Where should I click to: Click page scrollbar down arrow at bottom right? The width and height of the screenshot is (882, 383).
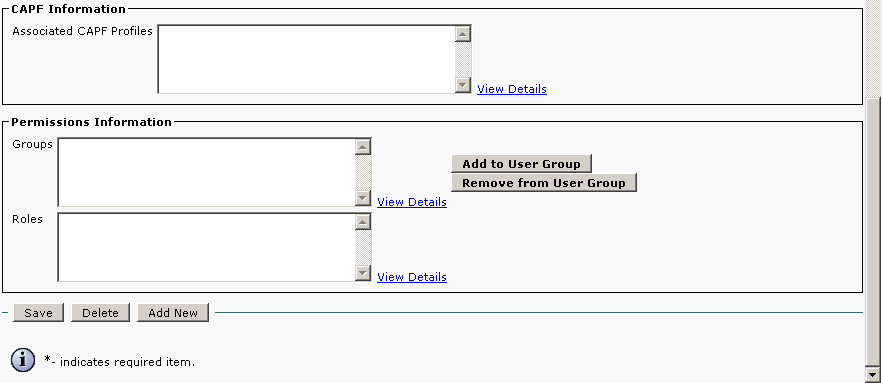tap(873, 375)
